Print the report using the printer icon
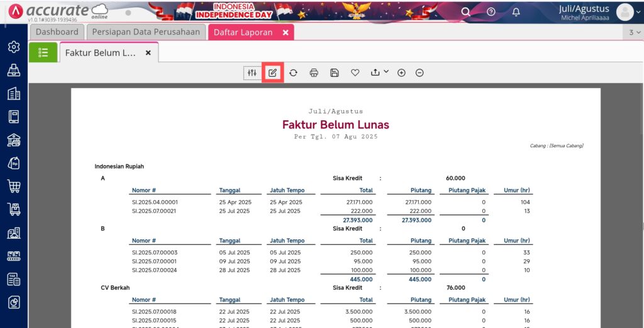 (314, 73)
